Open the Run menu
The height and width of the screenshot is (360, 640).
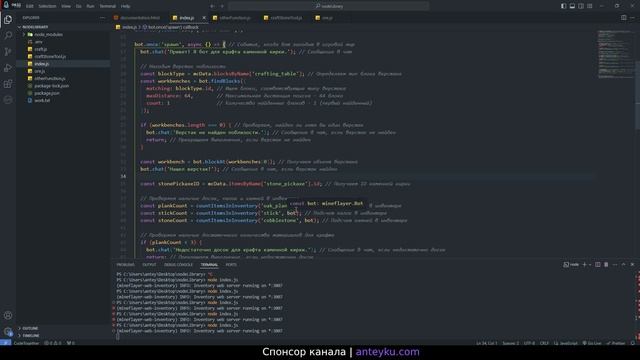90,6
